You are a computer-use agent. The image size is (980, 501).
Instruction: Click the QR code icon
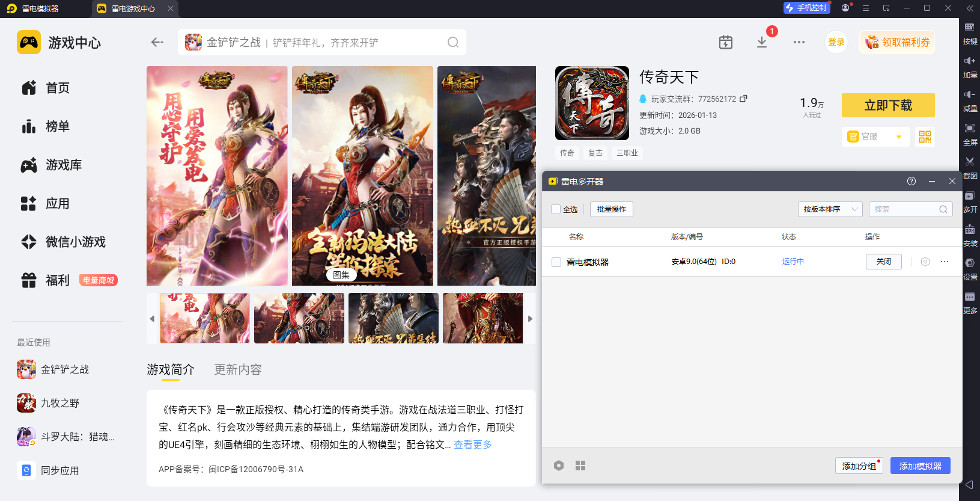pos(925,137)
